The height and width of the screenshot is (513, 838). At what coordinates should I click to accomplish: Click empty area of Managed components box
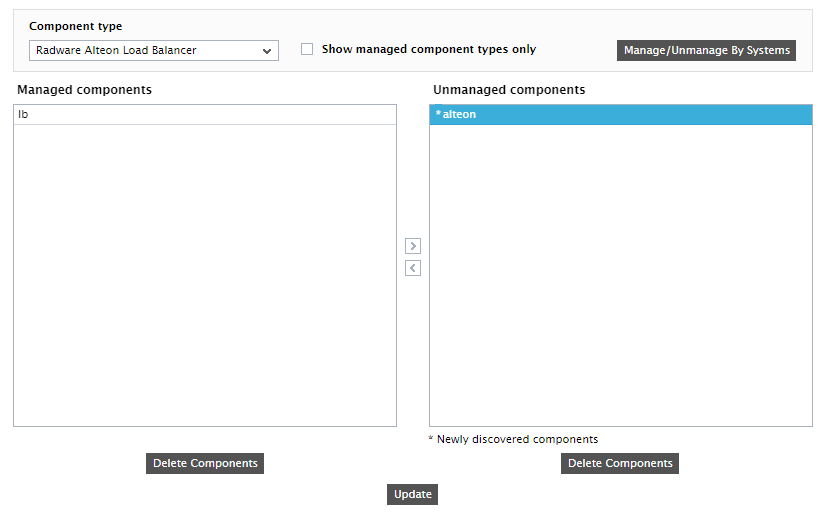[x=205, y=275]
